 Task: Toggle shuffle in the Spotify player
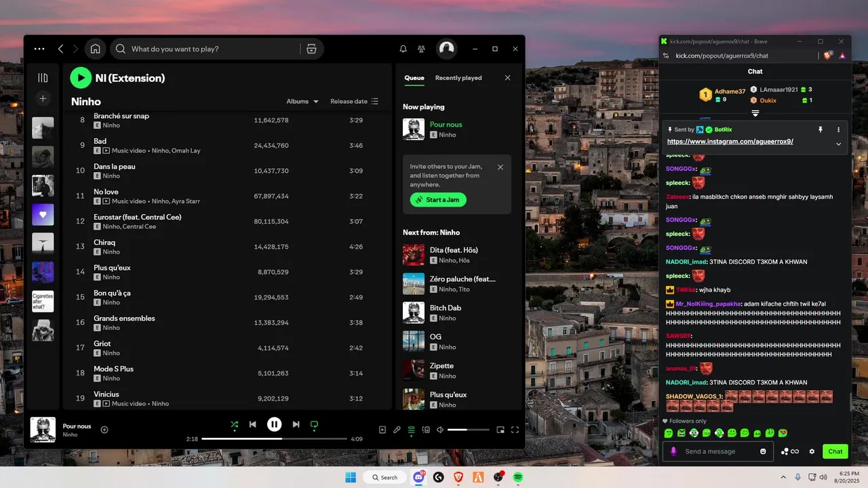[234, 424]
